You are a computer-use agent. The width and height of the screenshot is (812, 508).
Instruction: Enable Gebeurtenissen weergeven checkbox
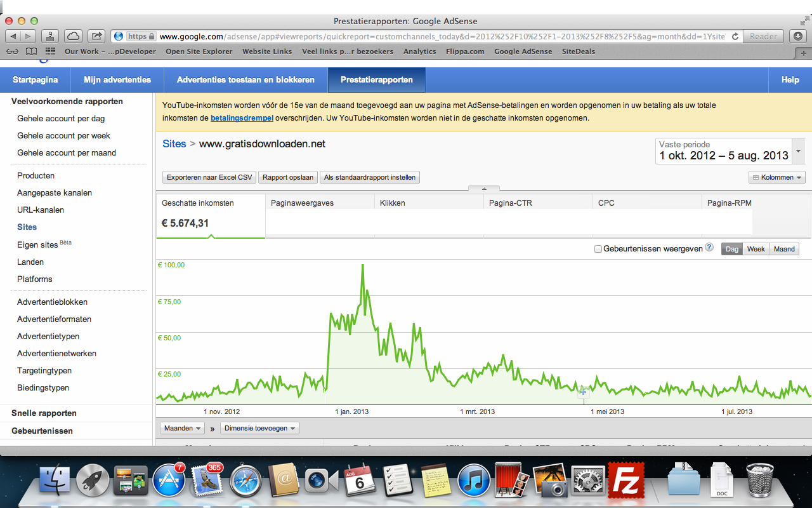(x=598, y=249)
